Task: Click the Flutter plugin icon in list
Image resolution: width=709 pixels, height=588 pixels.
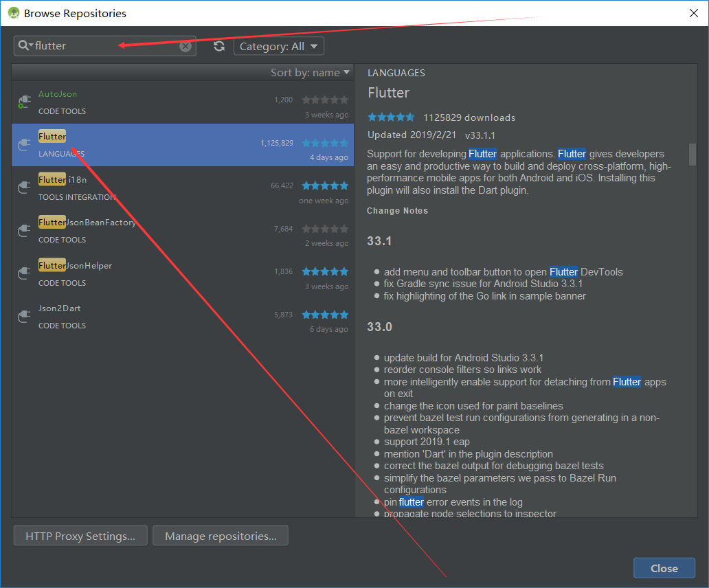Action: coord(25,145)
